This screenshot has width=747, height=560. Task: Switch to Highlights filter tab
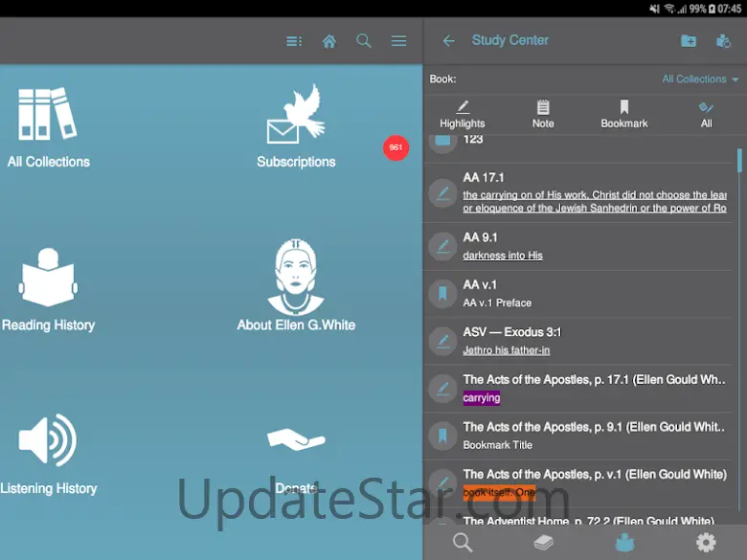[463, 114]
